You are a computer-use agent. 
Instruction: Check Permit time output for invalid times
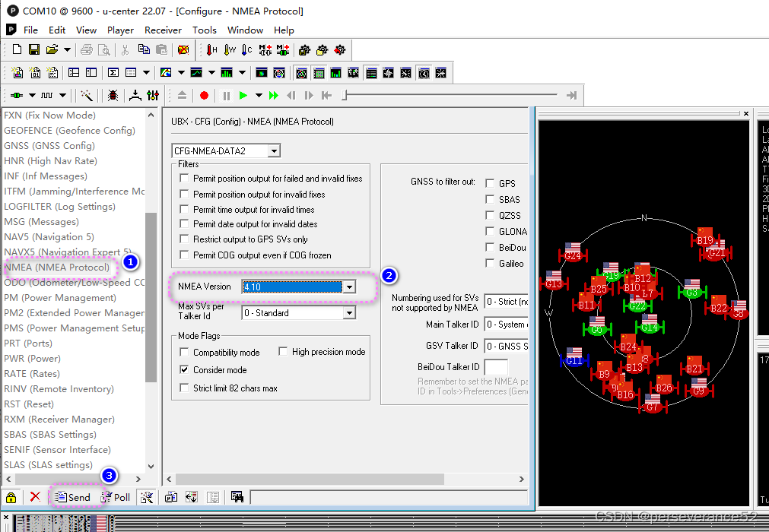point(184,209)
